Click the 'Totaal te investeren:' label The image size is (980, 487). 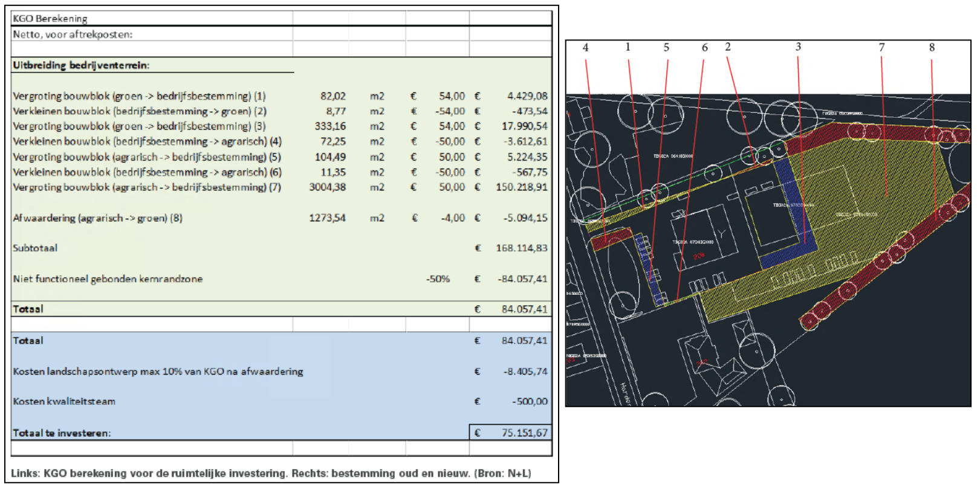pyautogui.click(x=62, y=433)
